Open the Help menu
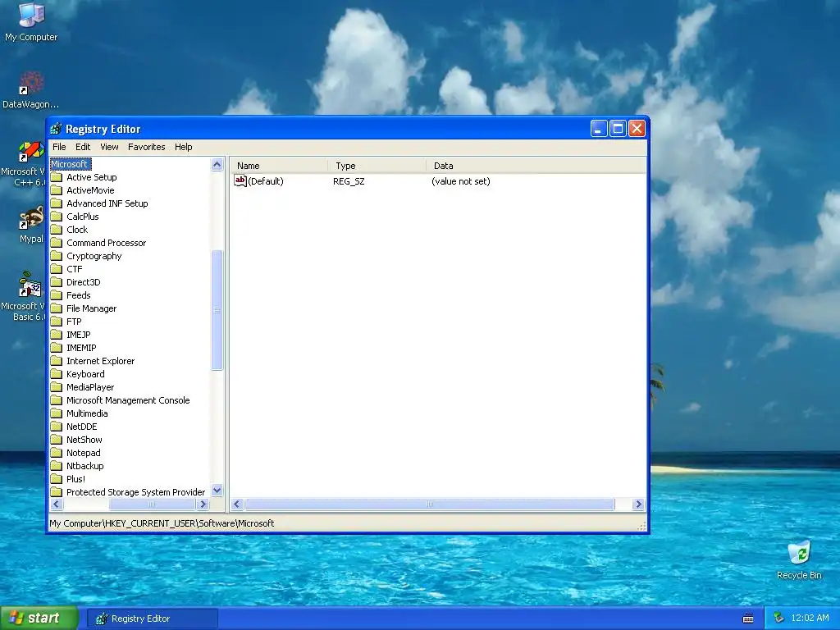The height and width of the screenshot is (630, 840). point(183,147)
